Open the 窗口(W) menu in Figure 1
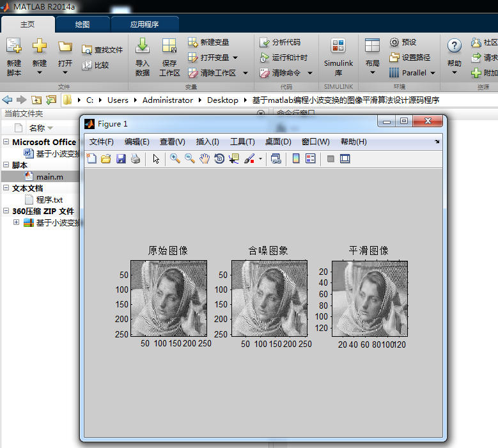The width and height of the screenshot is (498, 448). [x=315, y=142]
